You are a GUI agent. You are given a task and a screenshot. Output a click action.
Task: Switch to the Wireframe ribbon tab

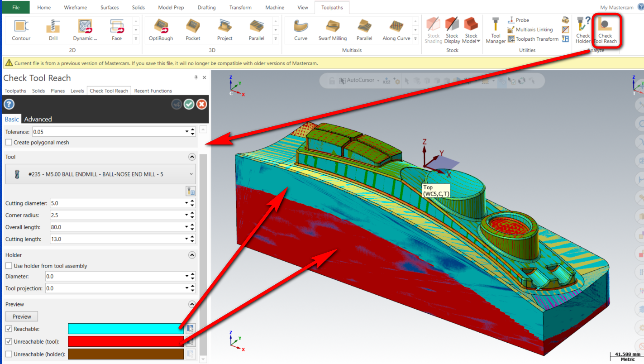(x=76, y=7)
